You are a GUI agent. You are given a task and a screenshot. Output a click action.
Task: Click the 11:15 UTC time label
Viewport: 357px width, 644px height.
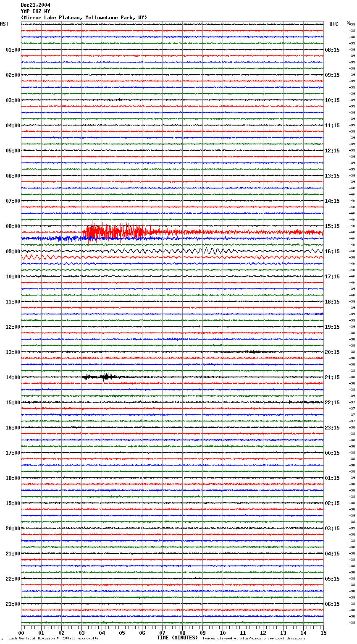(x=332, y=126)
